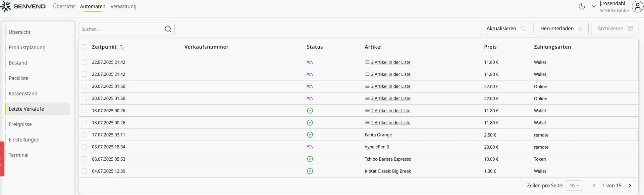Screen dimensions: 644x195
Task: Click the status checkmark for Tchibo Barista Espresso
Action: [x=310, y=159]
